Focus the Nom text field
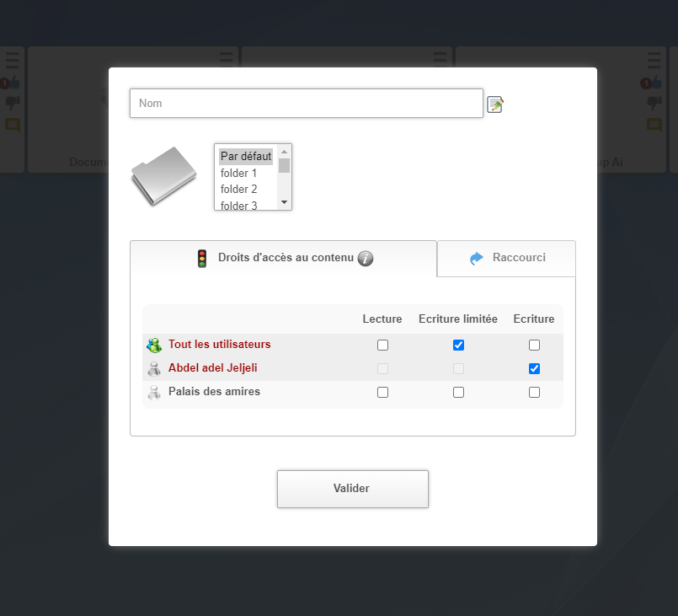 tap(307, 104)
